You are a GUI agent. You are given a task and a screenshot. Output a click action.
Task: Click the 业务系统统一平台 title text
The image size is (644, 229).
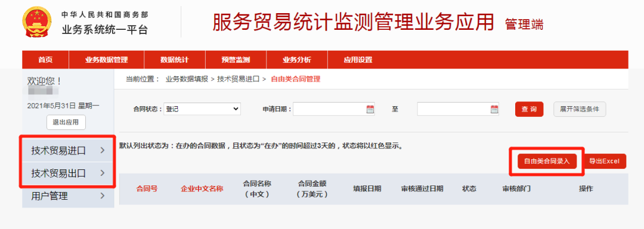pos(105,30)
